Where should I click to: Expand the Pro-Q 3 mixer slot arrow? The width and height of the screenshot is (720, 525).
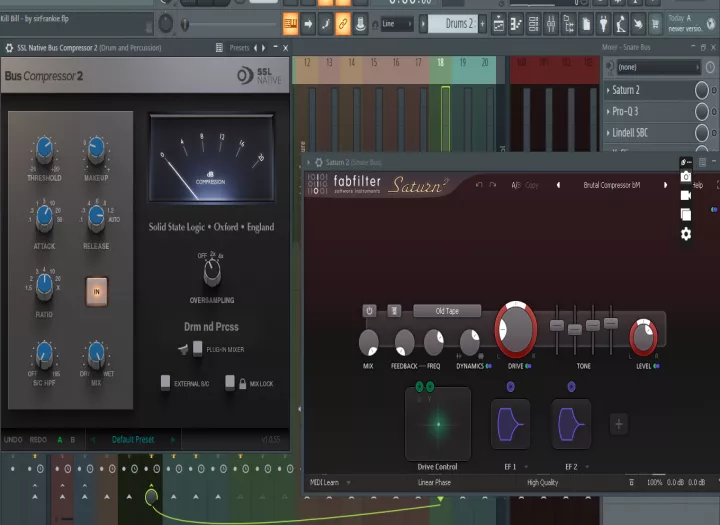(608, 112)
